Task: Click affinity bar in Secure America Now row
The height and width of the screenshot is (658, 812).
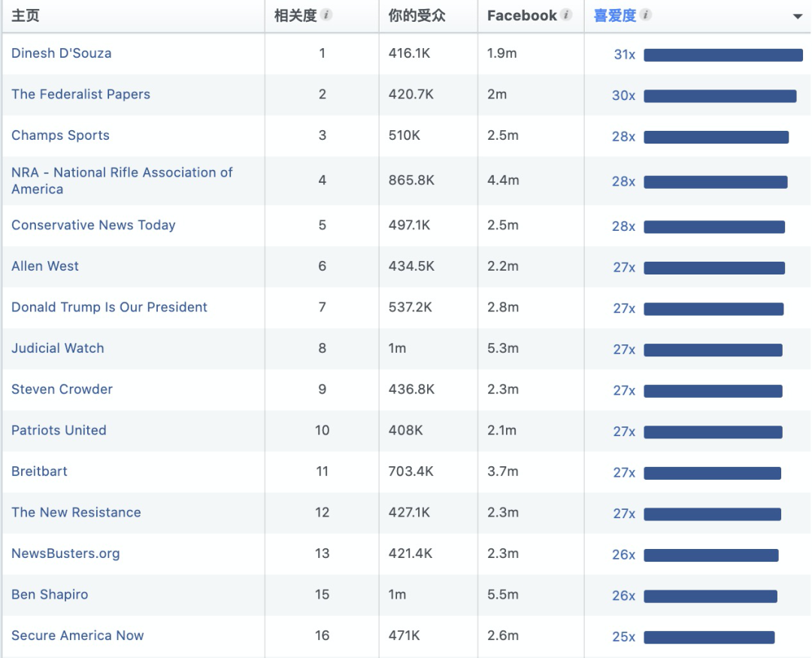Action: 709,637
